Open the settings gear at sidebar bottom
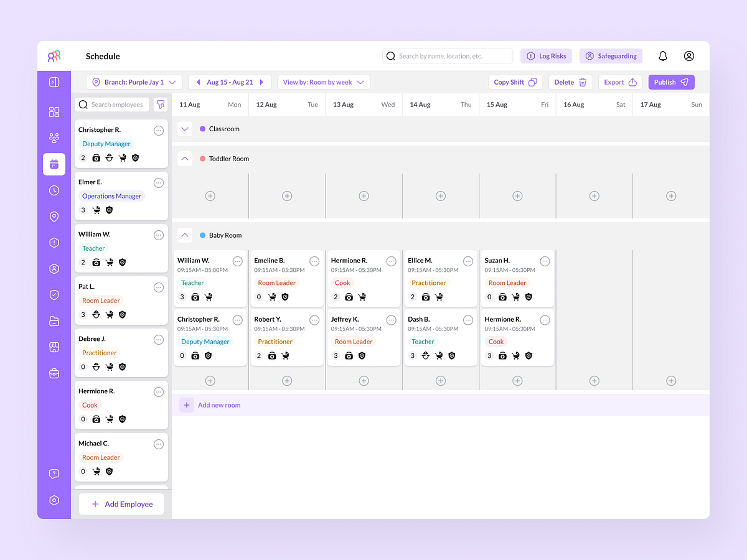The height and width of the screenshot is (560, 747). 54,500
